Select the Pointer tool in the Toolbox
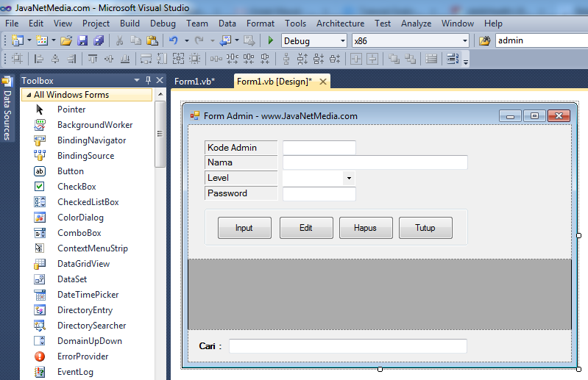588x380 pixels. 71,110
